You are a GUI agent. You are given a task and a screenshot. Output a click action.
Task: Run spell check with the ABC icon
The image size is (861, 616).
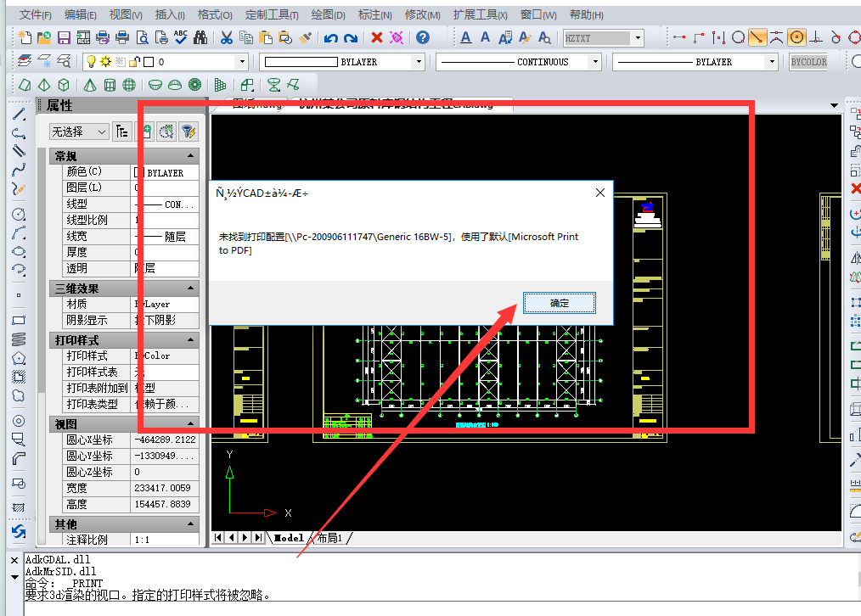click(181, 37)
